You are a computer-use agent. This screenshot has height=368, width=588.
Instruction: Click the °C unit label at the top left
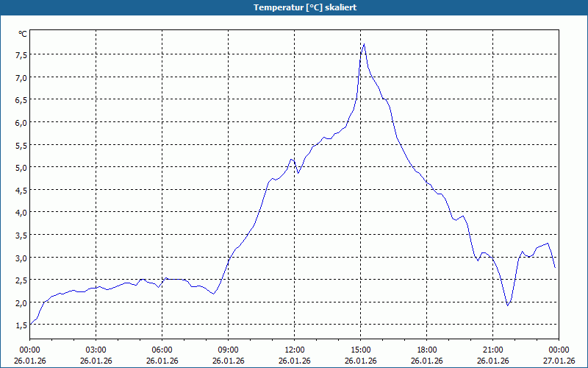[23, 34]
